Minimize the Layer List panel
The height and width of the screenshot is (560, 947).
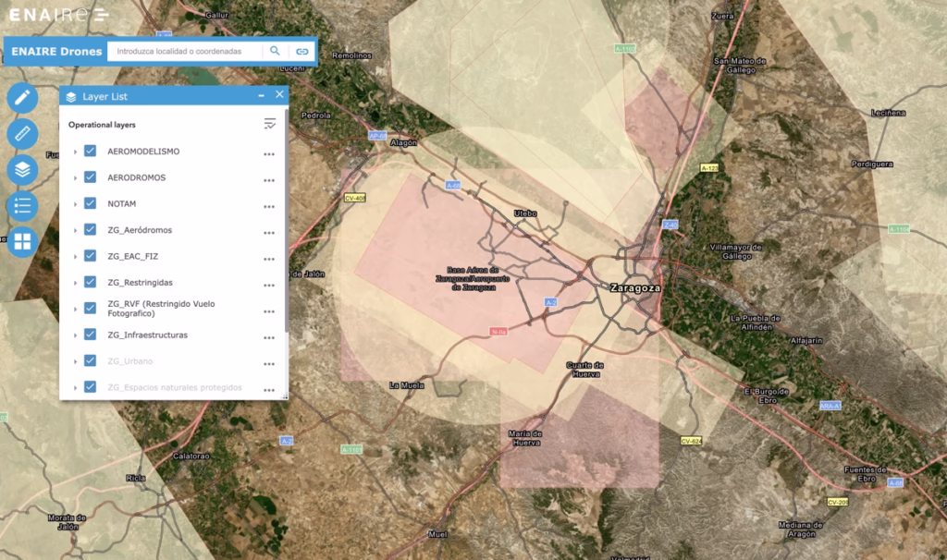[x=262, y=96]
